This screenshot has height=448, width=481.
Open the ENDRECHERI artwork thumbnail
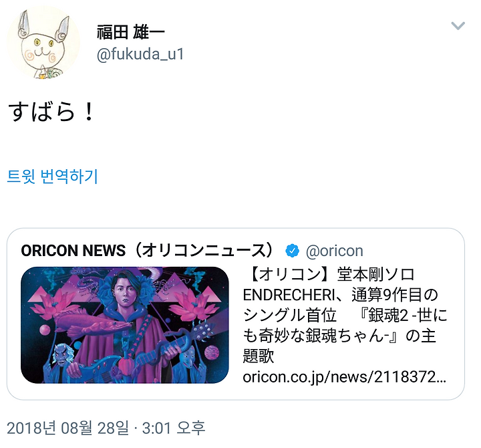click(x=125, y=325)
